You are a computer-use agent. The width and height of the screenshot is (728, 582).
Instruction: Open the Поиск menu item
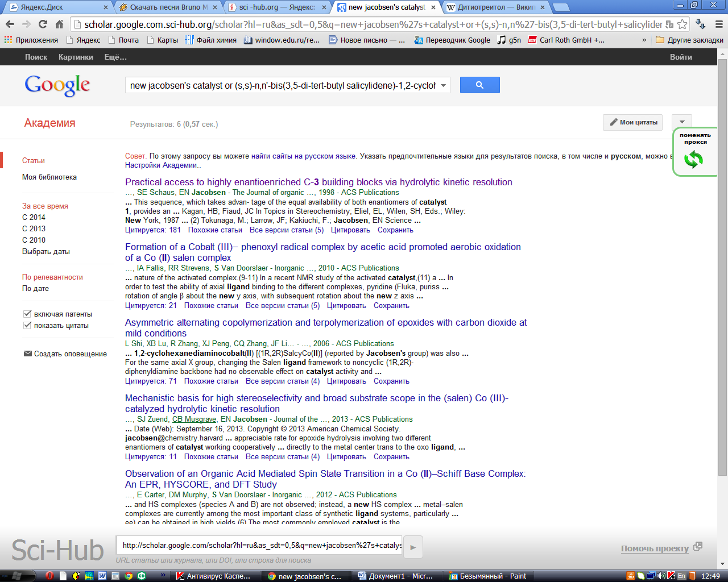[x=36, y=57]
